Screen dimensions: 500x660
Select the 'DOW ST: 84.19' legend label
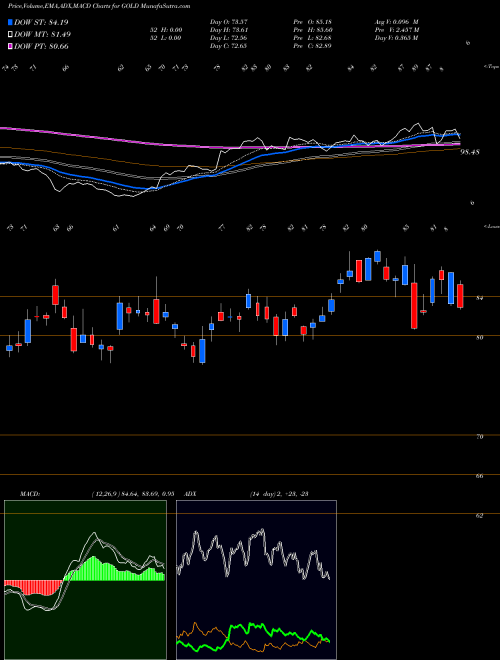coord(41,22)
